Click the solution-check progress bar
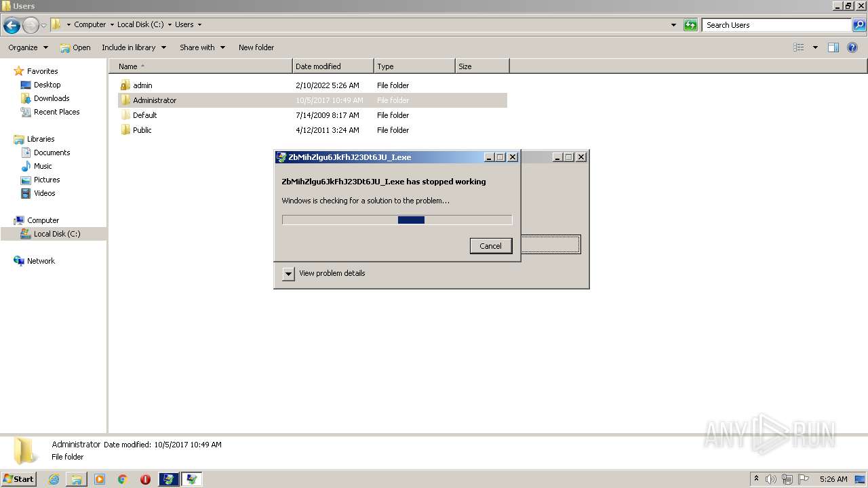The image size is (868, 488). 397,220
